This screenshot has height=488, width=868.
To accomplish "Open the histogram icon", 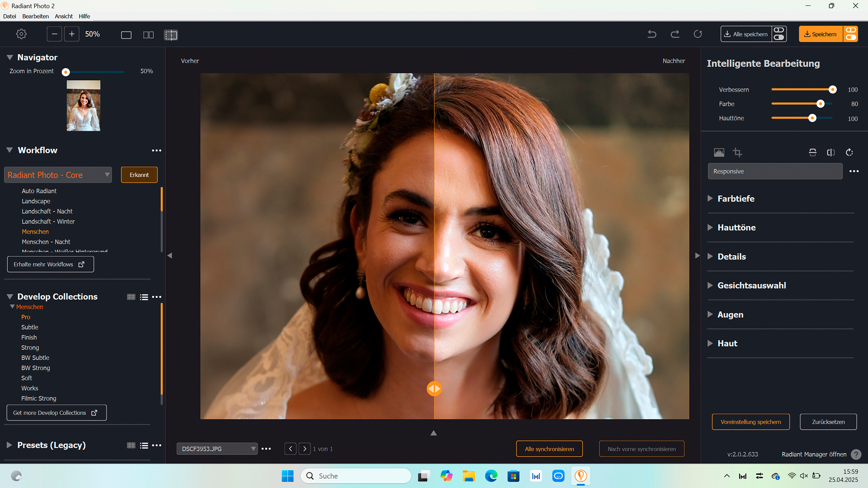I will click(719, 152).
